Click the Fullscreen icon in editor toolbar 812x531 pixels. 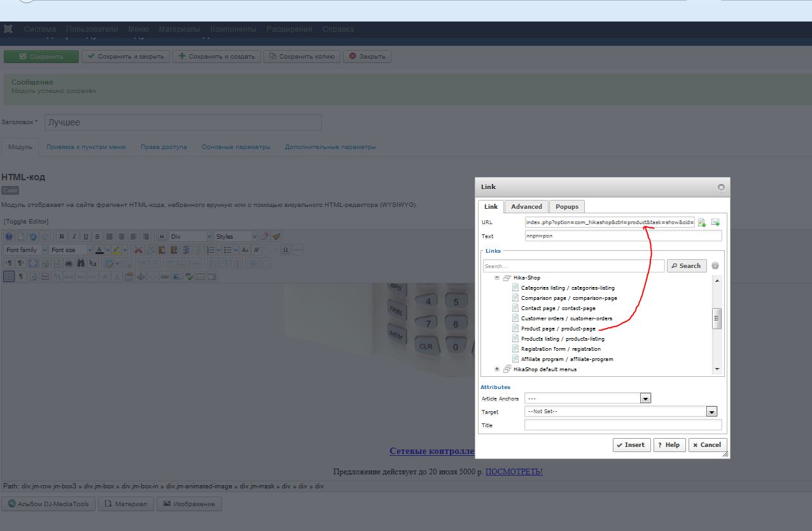(x=33, y=263)
